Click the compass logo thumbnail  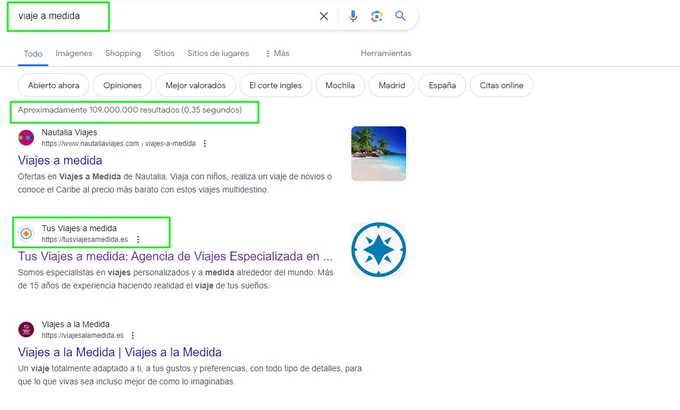click(x=379, y=249)
